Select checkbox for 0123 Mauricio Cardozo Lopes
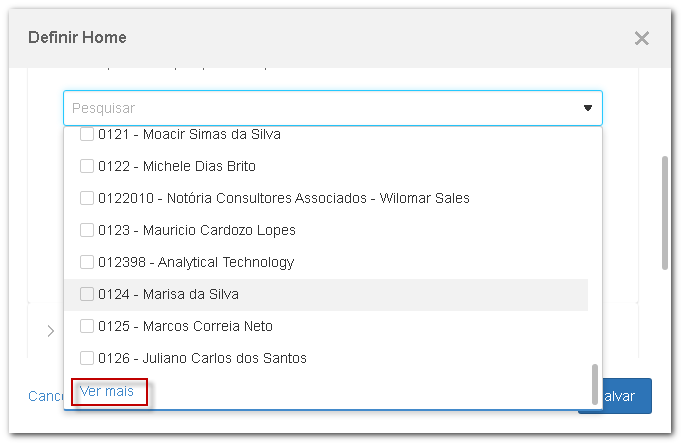 click(x=87, y=230)
